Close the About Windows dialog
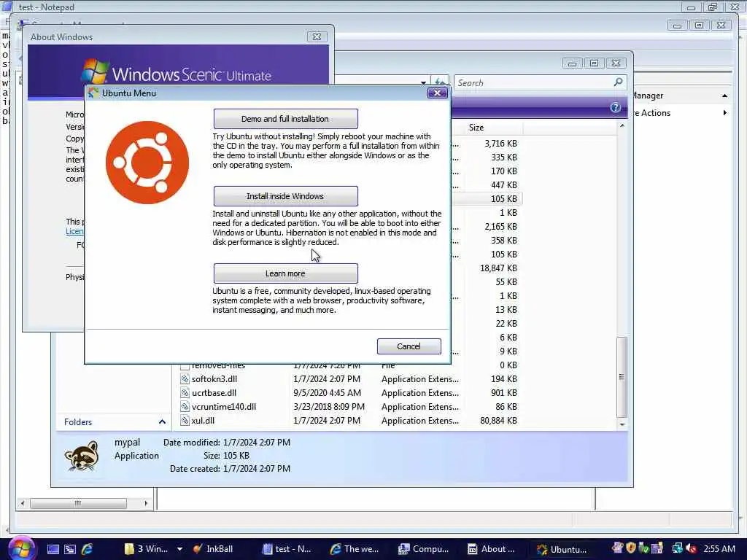Image resolution: width=747 pixels, height=560 pixels. [317, 36]
